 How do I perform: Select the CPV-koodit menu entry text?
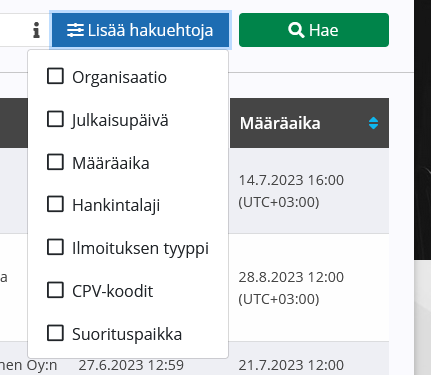click(x=113, y=291)
